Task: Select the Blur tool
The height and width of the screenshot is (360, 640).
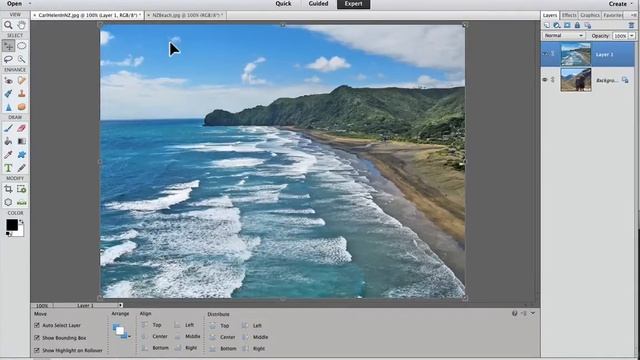Action: pos(8,107)
